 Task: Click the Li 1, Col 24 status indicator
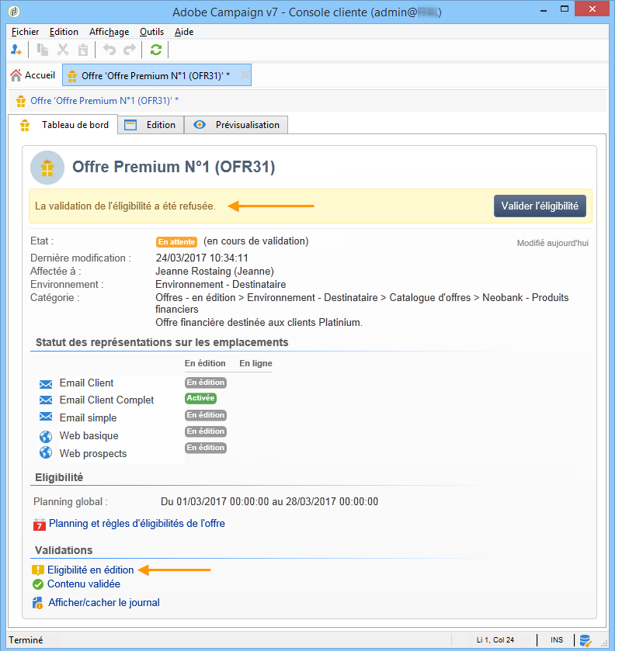[495, 640]
